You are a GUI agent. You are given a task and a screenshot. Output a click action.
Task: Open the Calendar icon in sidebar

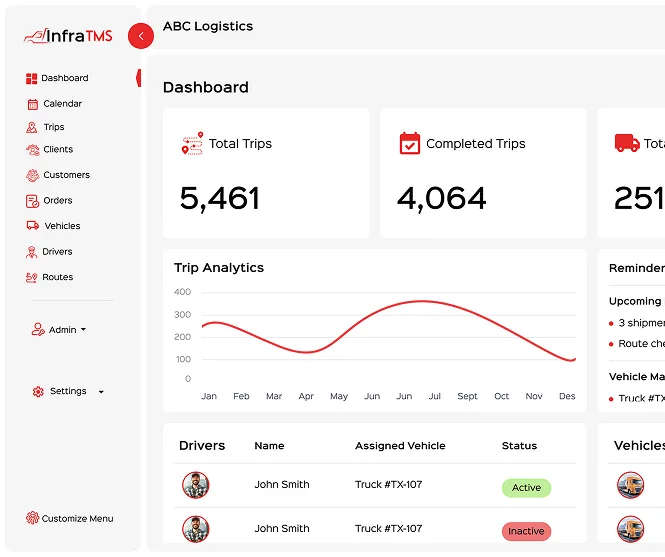33,104
